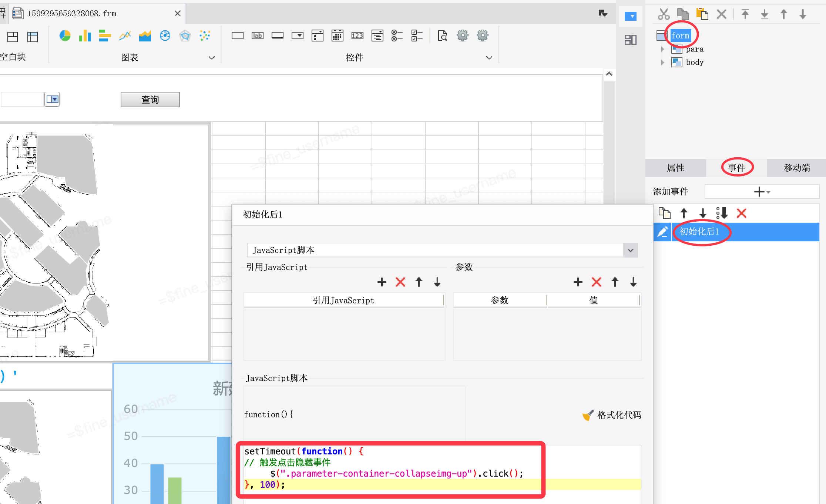Move component down one layer
826x504 pixels.
click(803, 14)
